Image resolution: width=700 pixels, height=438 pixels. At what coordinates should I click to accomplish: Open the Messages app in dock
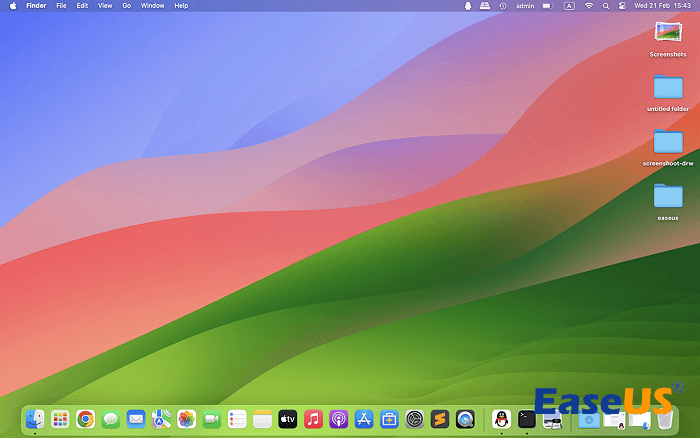point(111,419)
